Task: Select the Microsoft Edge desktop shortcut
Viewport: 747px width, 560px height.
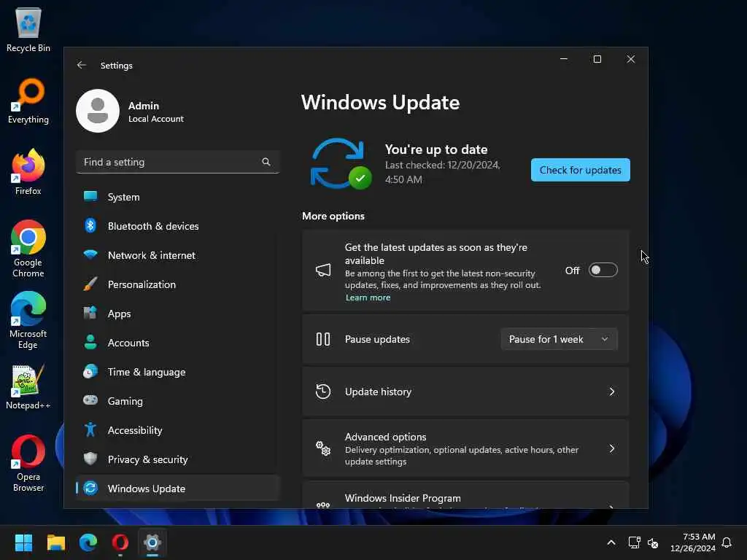Action: tap(28, 321)
